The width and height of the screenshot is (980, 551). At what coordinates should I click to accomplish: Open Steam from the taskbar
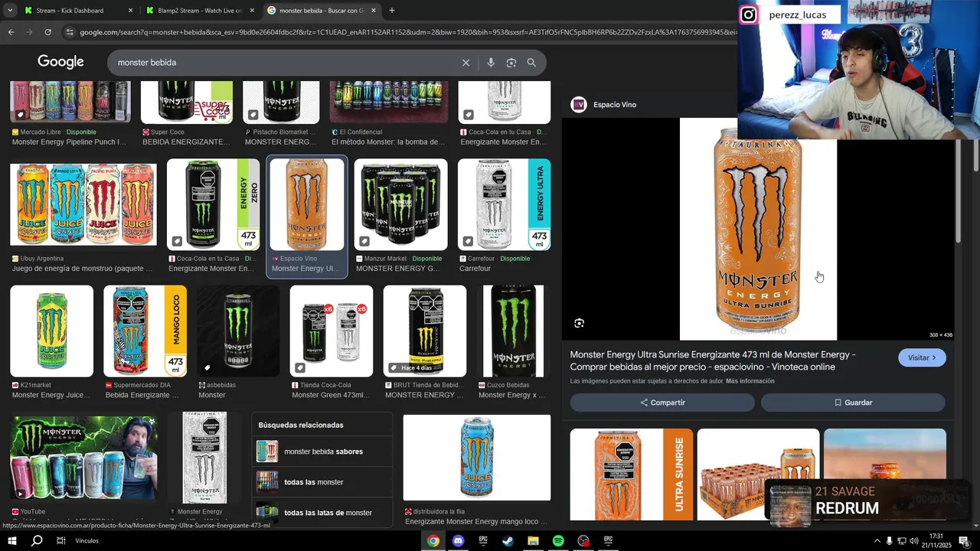tap(508, 540)
